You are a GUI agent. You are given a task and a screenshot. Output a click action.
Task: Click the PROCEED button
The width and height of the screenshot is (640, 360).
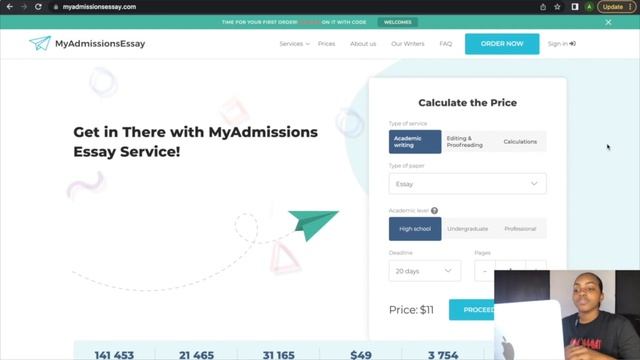472,310
